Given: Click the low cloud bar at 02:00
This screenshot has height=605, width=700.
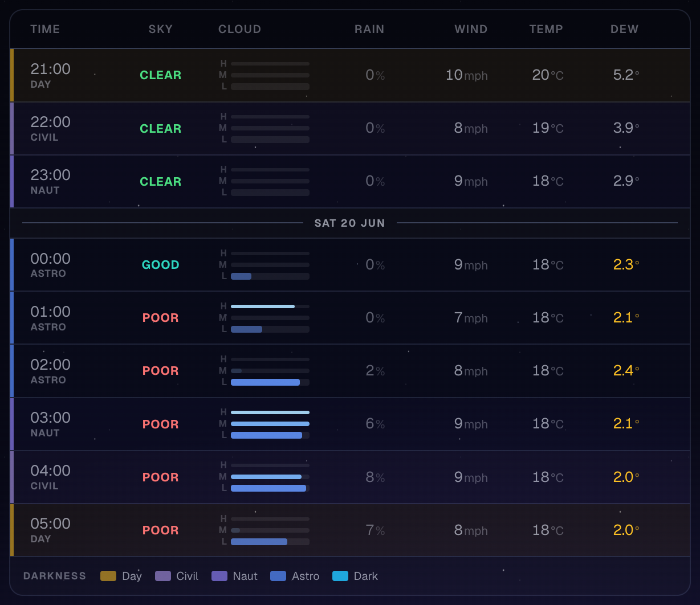Looking at the screenshot, I should pyautogui.click(x=270, y=382).
